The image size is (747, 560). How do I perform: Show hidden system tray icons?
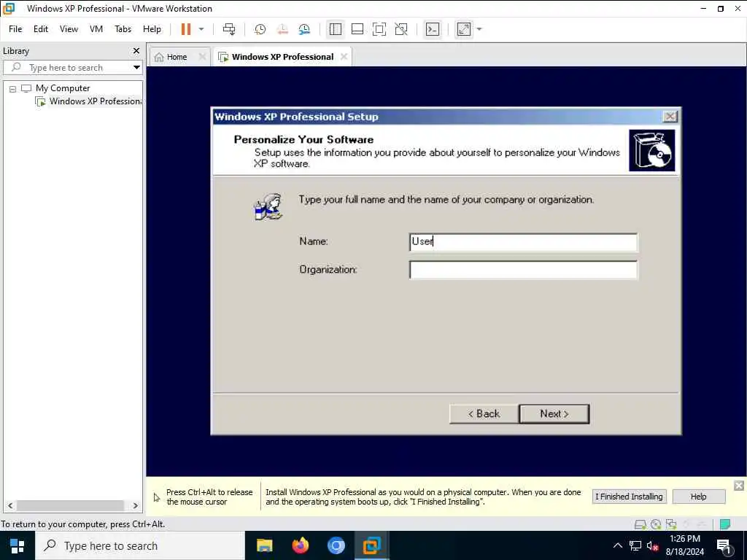tap(617, 545)
